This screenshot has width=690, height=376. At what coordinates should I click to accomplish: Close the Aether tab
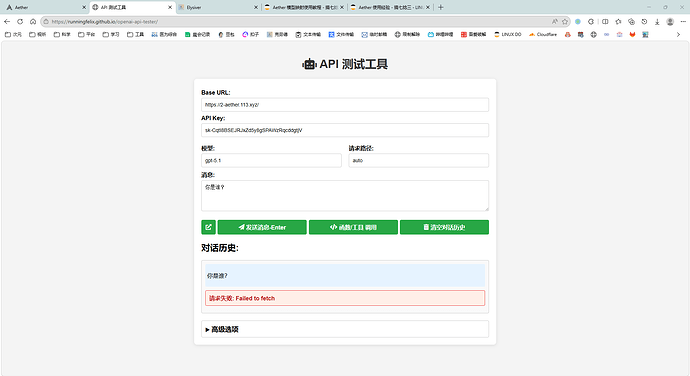(x=84, y=7)
